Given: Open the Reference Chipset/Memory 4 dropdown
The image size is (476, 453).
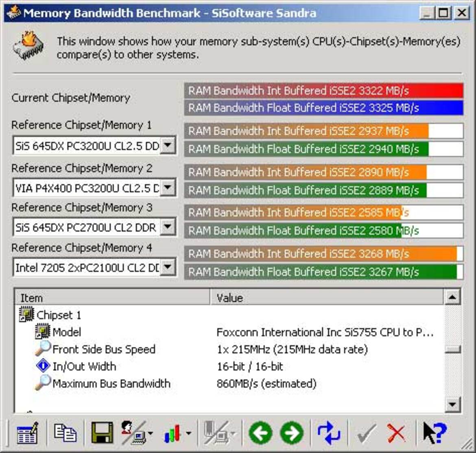Looking at the screenshot, I should pyautogui.click(x=168, y=267).
